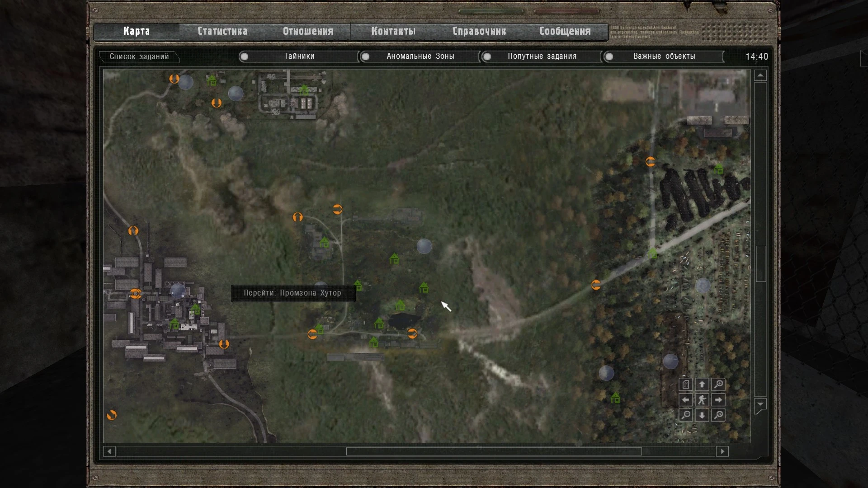The image size is (868, 488).
Task: Click the orange marker at industrial complex's south-east edge
Action: (224, 344)
